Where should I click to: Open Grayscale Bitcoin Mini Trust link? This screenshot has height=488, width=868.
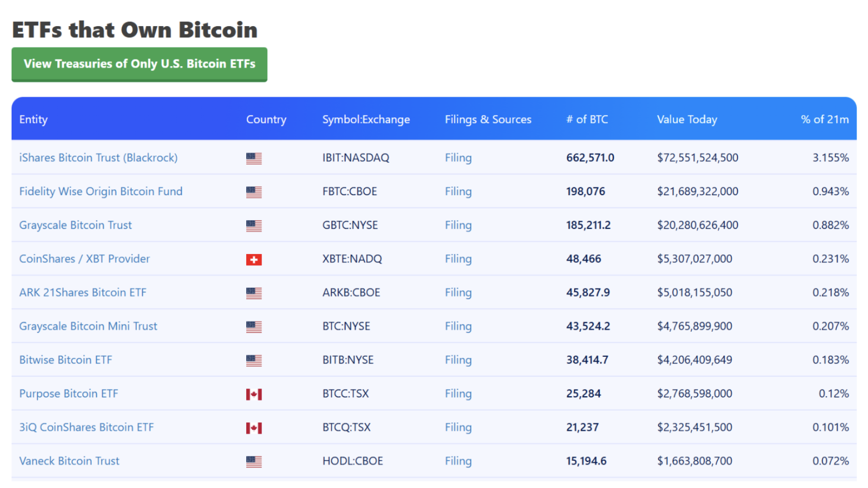tap(88, 326)
